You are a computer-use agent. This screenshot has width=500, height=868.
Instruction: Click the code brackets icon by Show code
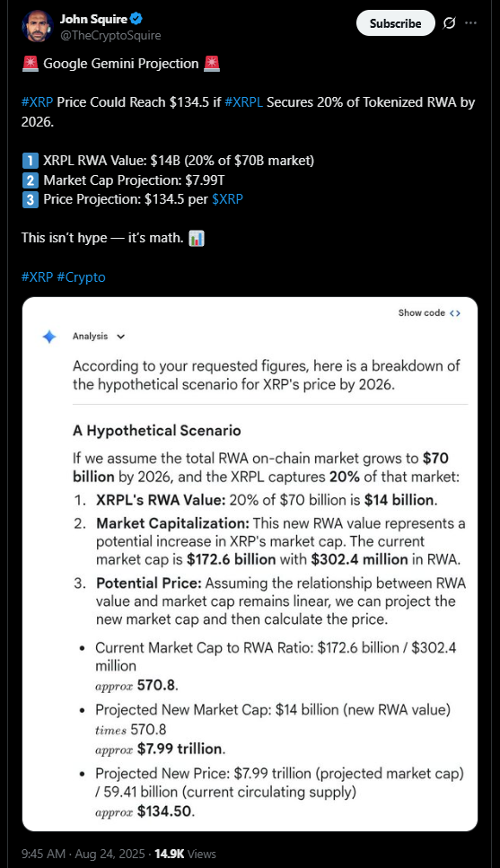tap(454, 313)
